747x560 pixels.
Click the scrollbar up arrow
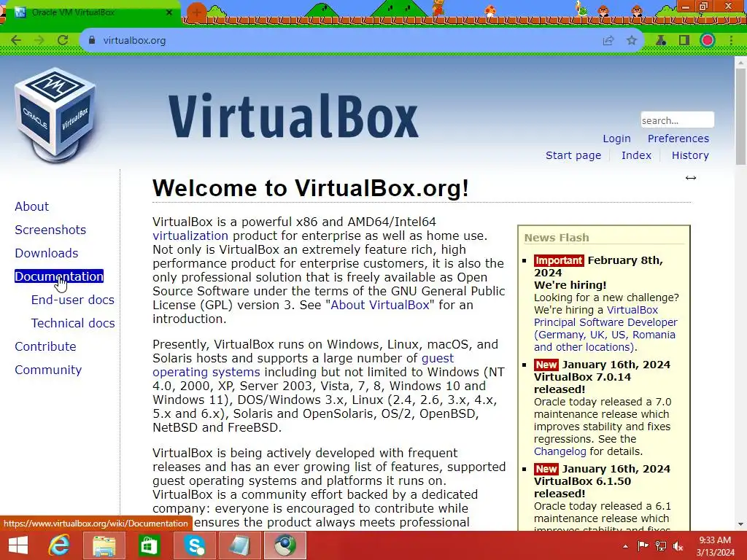tap(741, 62)
